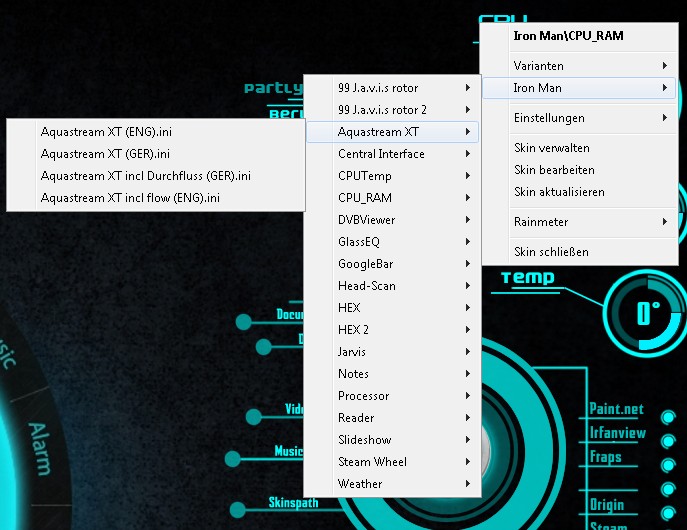Image resolution: width=687 pixels, height=530 pixels.
Task: Expand the arrow beside Notes
Action: (468, 374)
